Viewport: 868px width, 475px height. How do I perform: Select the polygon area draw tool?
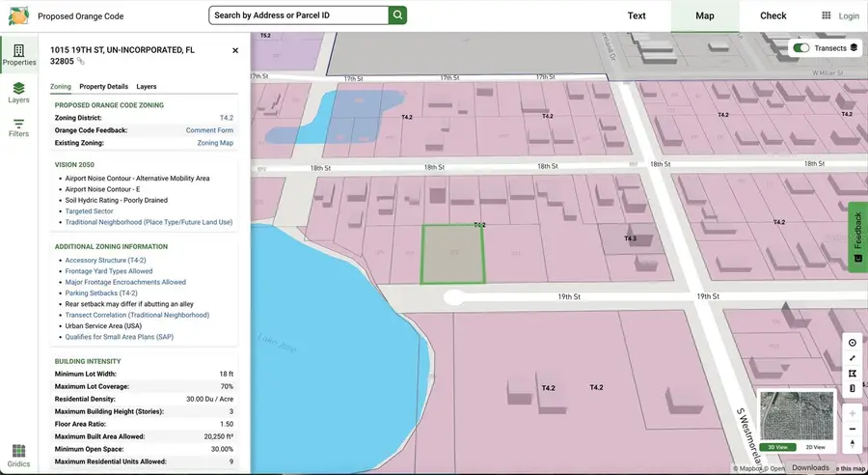coord(852,374)
